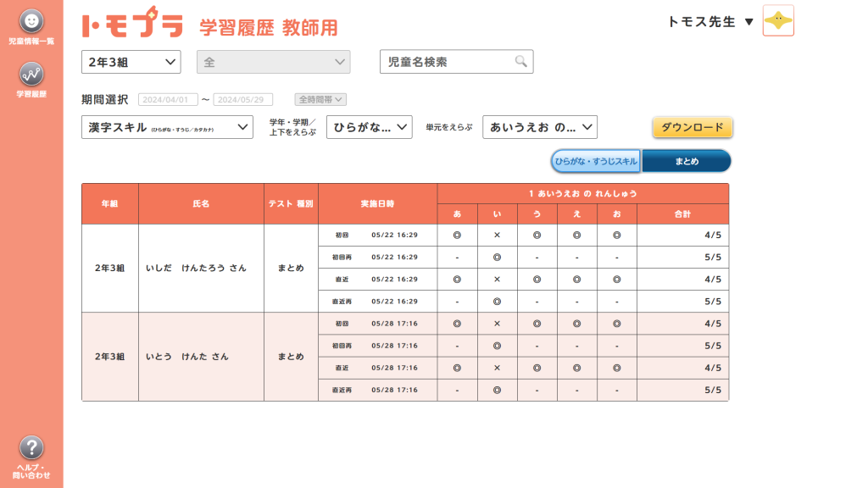Click 初回 05/22 16:29 row
Screen dimensions: 868x488
click(x=524, y=236)
